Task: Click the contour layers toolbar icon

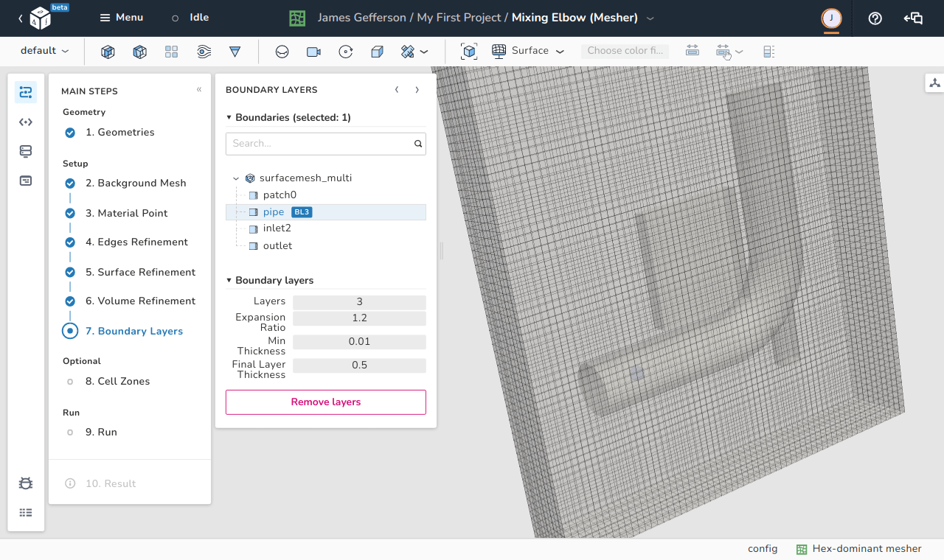Action: (x=204, y=52)
